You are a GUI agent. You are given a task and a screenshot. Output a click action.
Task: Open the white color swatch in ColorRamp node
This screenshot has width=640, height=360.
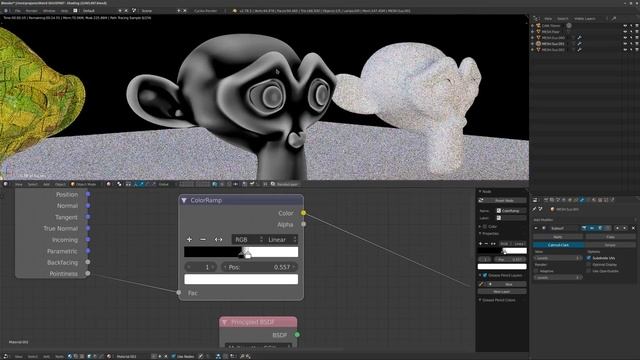pyautogui.click(x=241, y=279)
